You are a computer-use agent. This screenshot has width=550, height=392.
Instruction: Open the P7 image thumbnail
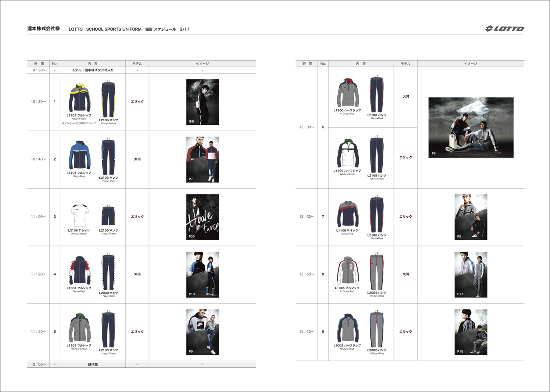point(202,160)
